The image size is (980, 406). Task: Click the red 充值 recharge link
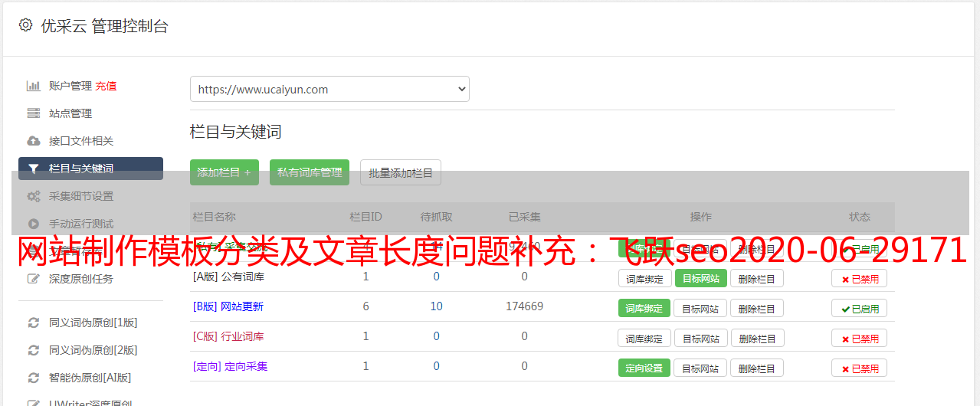tap(106, 86)
